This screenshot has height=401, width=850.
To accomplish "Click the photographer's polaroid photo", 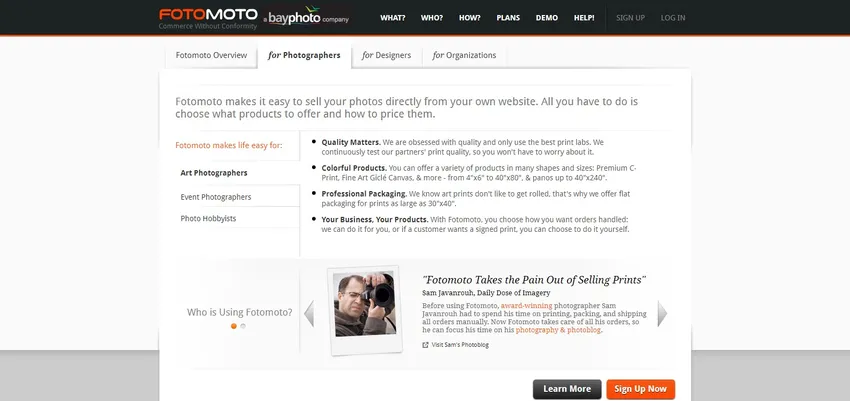I will [364, 310].
